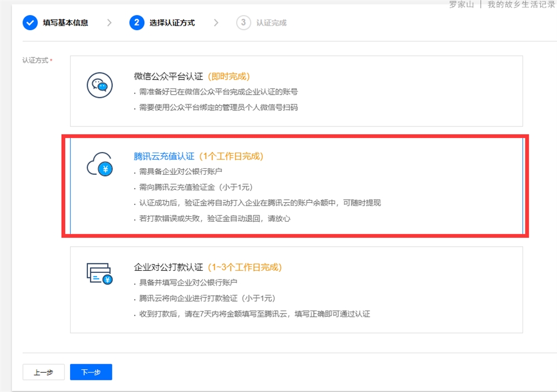Click the 腾讯云充值认证 title link
557x392 pixels.
click(164, 156)
